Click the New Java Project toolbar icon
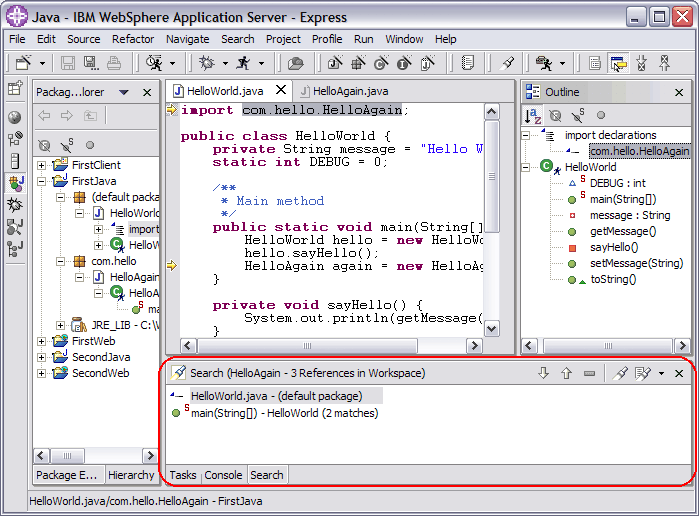Screen dimensions: 699x516 click(x=335, y=63)
